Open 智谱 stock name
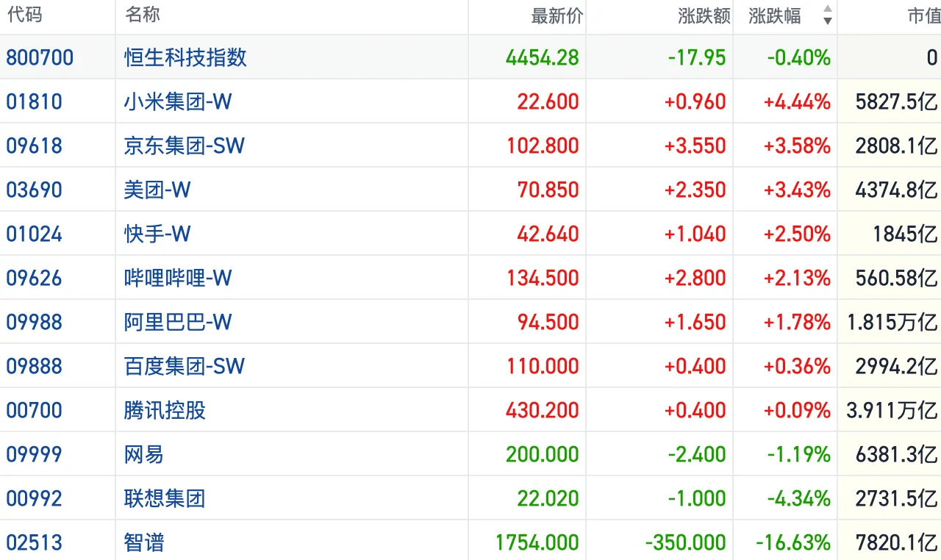 (x=143, y=542)
